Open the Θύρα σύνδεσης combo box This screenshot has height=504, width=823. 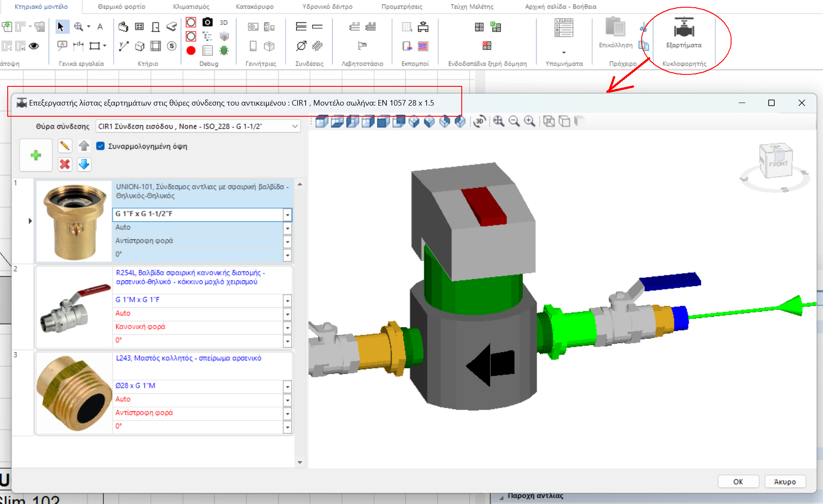coord(198,126)
